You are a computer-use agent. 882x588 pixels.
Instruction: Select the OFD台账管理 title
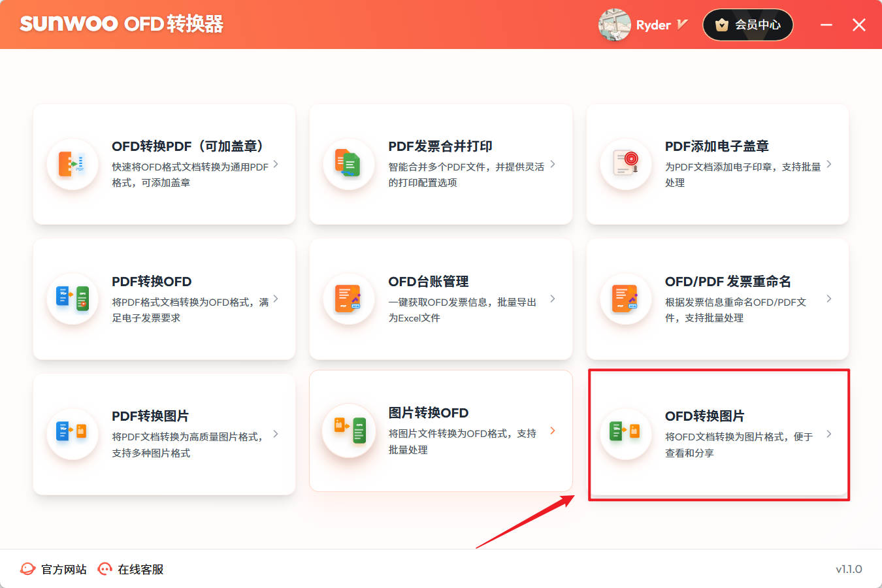[x=429, y=282]
